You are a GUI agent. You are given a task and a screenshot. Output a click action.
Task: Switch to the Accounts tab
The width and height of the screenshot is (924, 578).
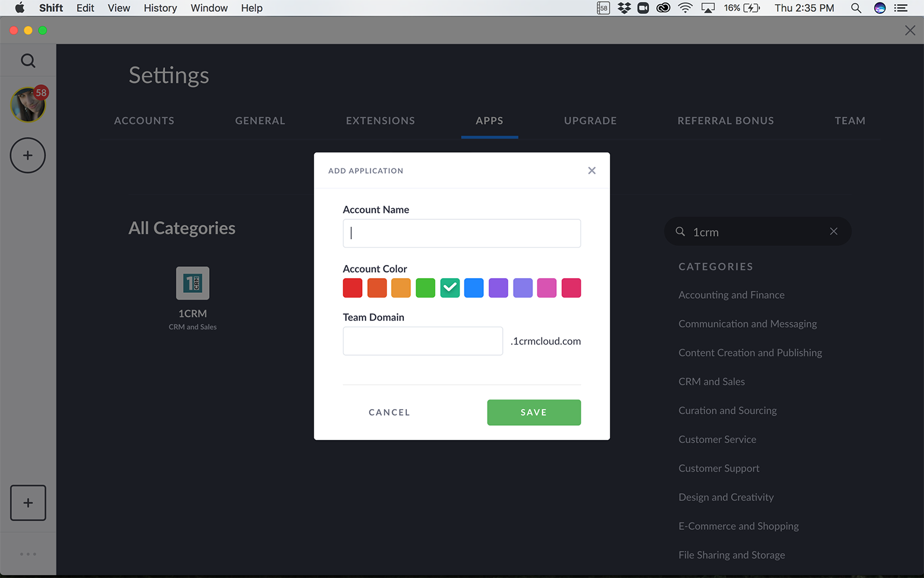(144, 120)
